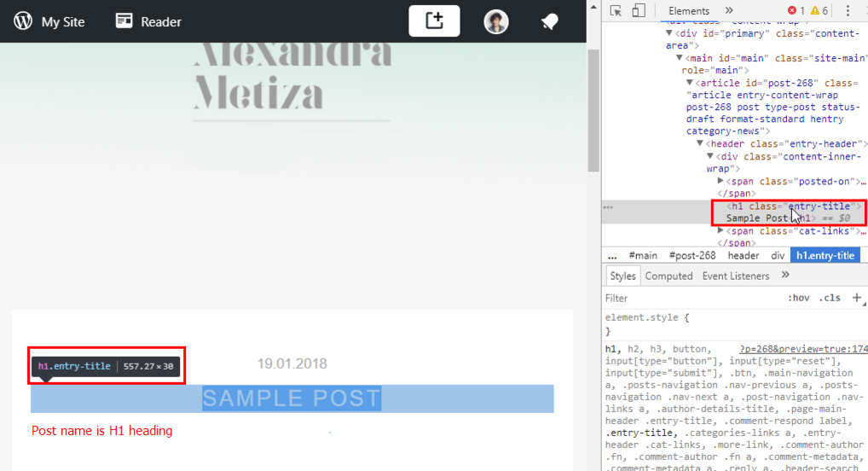868x471 pixels.
Task: Collapse the article#post-268 node
Action: coord(690,83)
